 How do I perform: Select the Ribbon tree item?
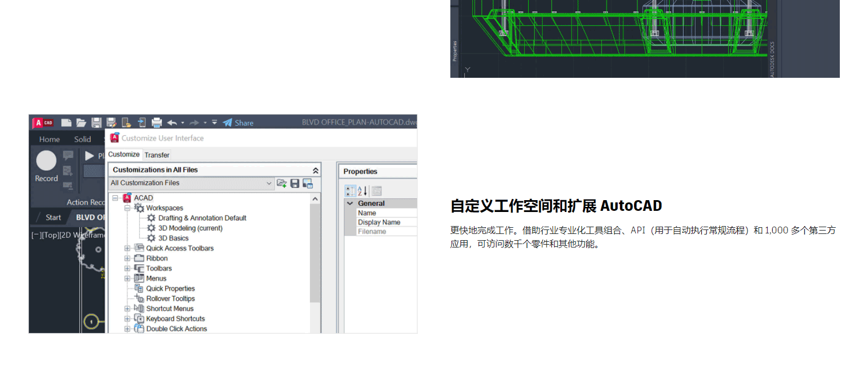[157, 258]
